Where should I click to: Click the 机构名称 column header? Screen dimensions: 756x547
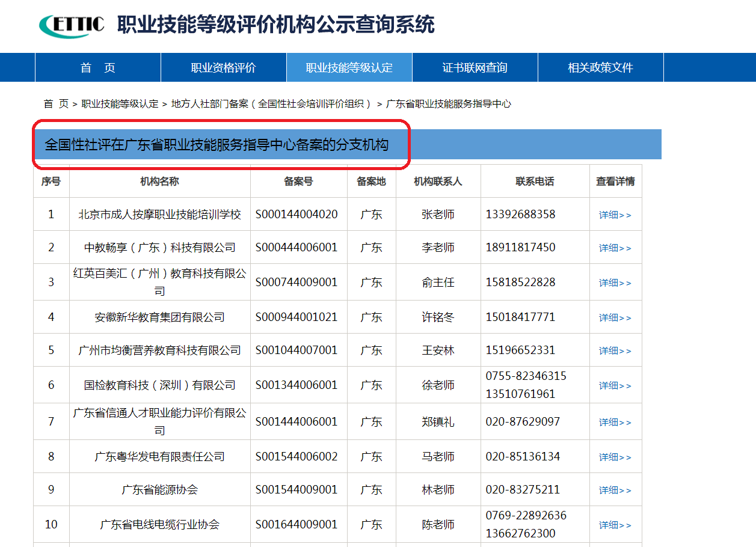pyautogui.click(x=160, y=181)
